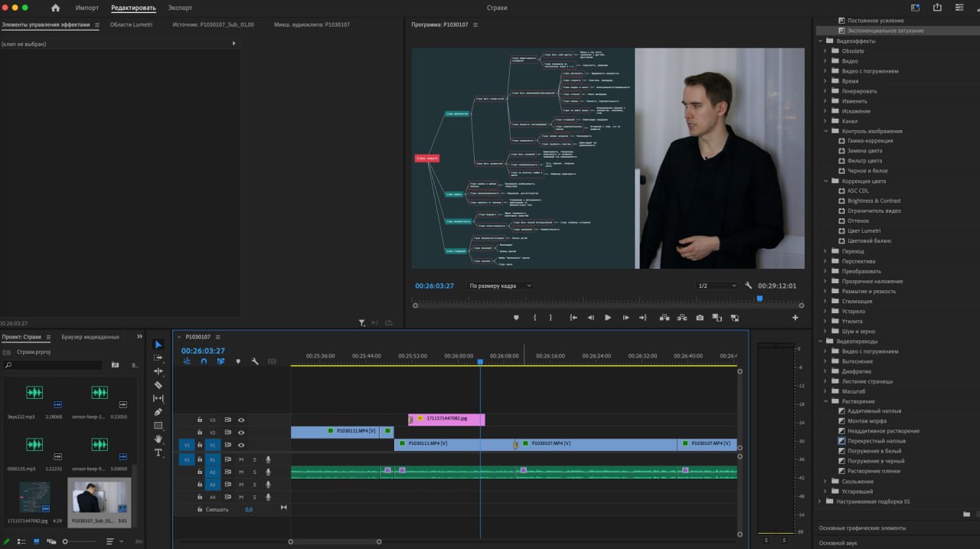Select the Razor tool in the toolbar

(158, 385)
